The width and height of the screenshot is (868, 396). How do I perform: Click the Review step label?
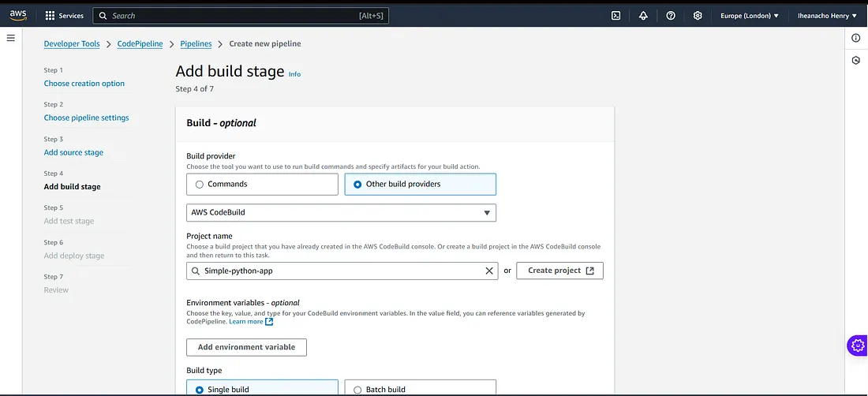tap(56, 290)
